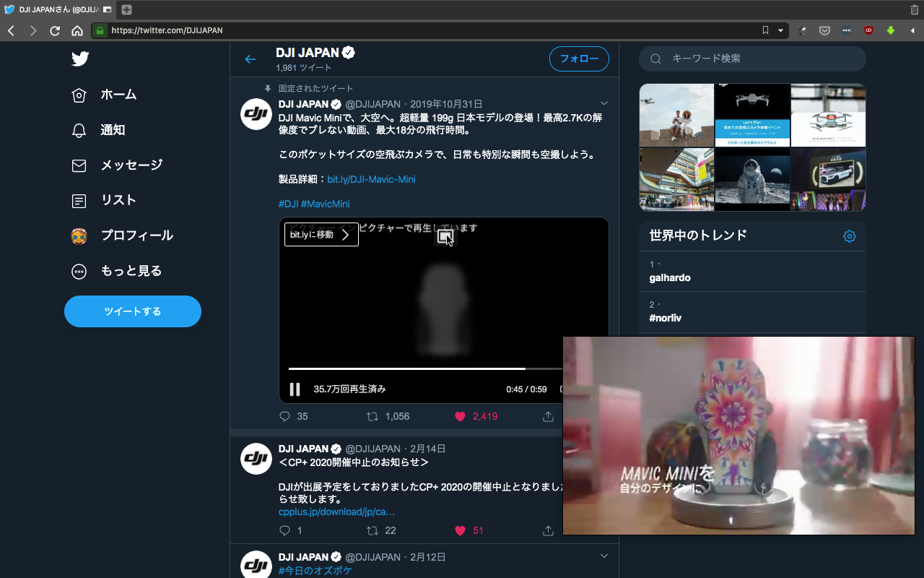Click the #MavicMini hashtag
Image resolution: width=924 pixels, height=578 pixels.
pyautogui.click(x=325, y=204)
